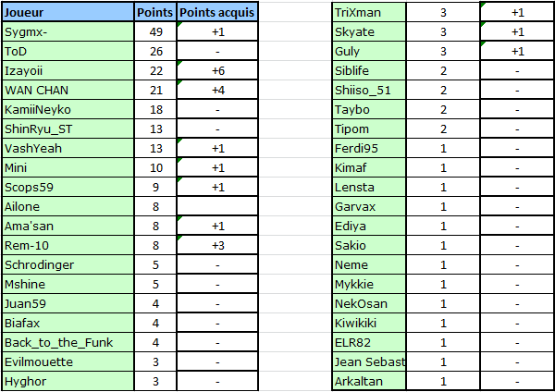The image size is (555, 392).
Task: Click the Rem-10 +3 points cell
Action: [x=217, y=246]
